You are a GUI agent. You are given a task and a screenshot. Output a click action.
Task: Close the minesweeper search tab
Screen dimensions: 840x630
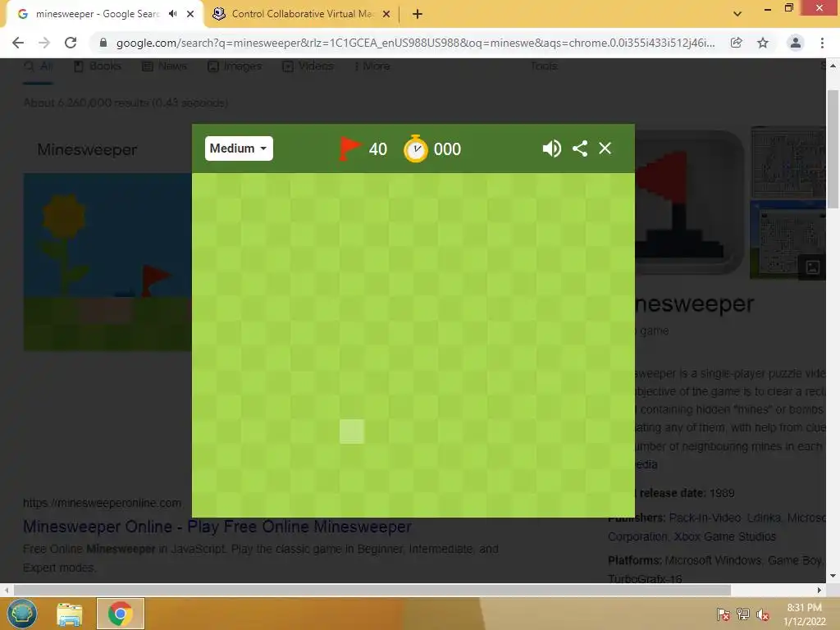(x=190, y=14)
